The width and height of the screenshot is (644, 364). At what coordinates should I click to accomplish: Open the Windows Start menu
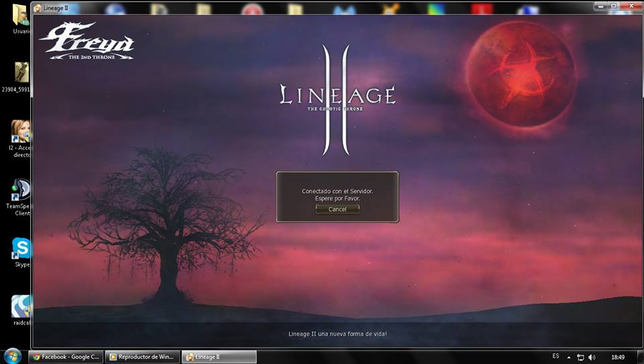(x=12, y=356)
